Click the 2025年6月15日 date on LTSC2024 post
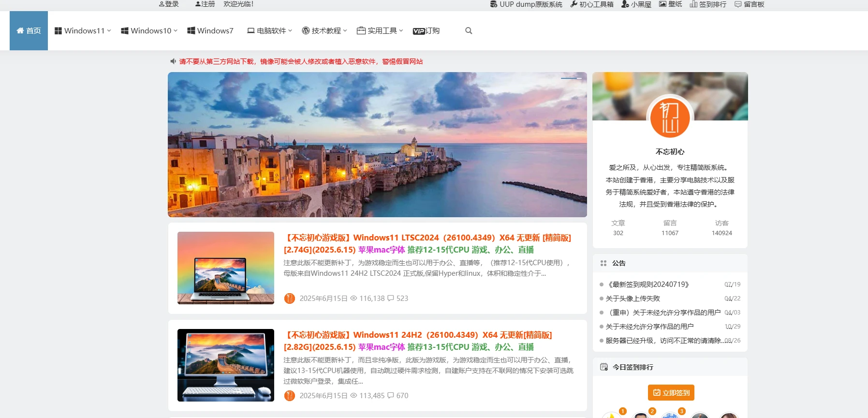The height and width of the screenshot is (418, 868). click(324, 299)
